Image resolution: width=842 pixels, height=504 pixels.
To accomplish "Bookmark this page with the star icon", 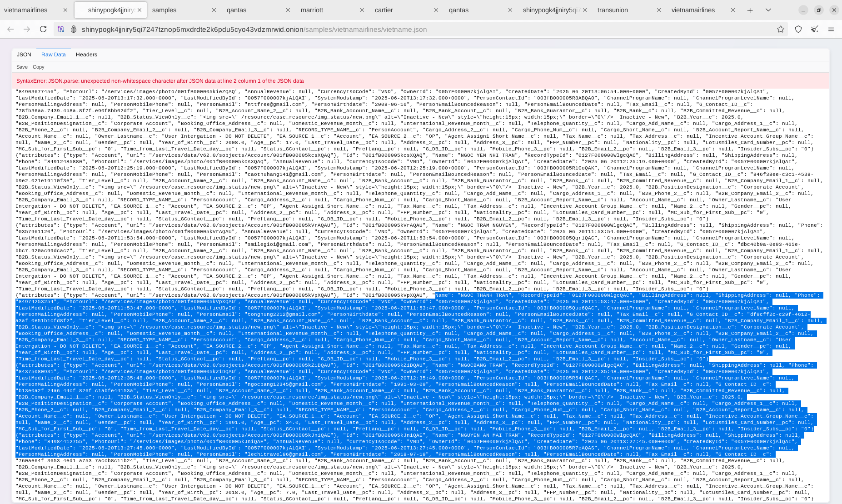I will click(781, 29).
